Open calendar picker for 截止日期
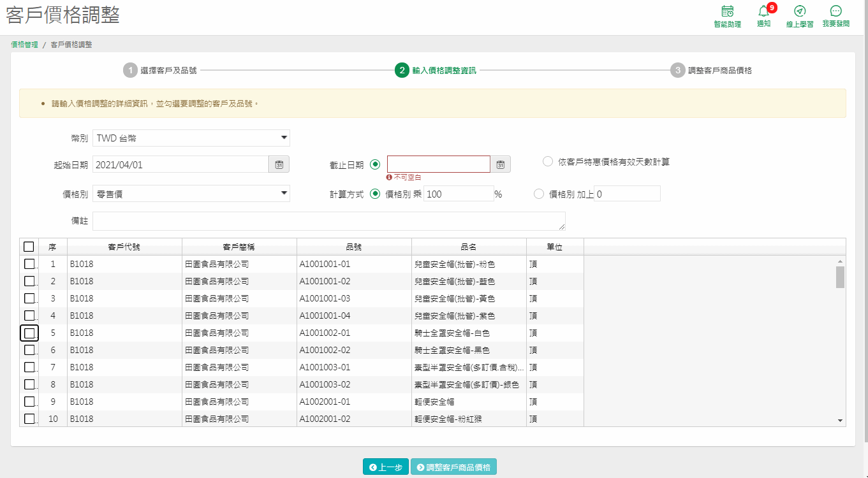Image resolution: width=868 pixels, height=478 pixels. (x=501, y=164)
